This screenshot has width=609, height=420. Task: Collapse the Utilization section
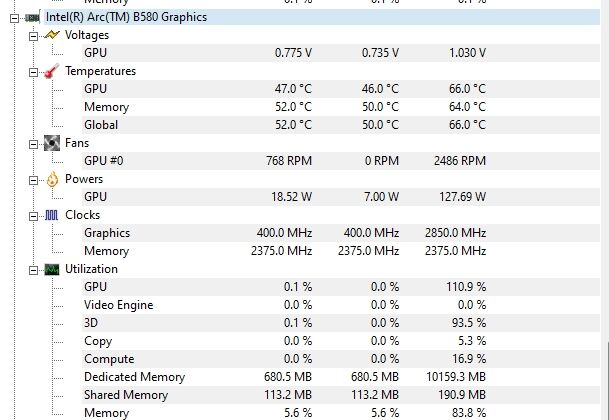click(34, 270)
